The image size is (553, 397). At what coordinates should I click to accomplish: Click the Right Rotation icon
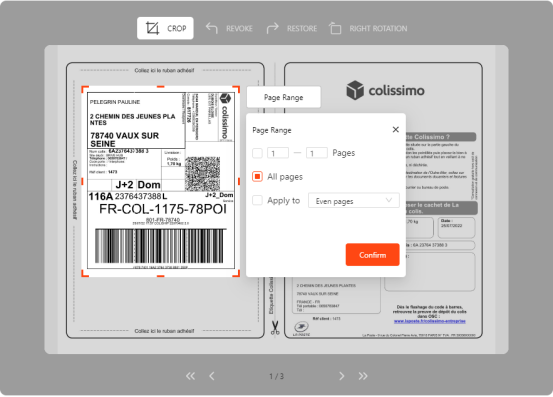coord(335,28)
